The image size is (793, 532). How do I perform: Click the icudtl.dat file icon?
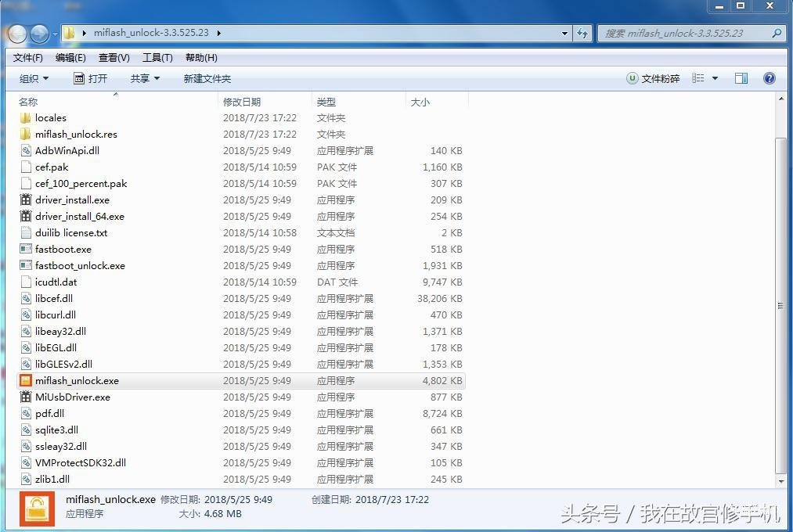coord(26,282)
